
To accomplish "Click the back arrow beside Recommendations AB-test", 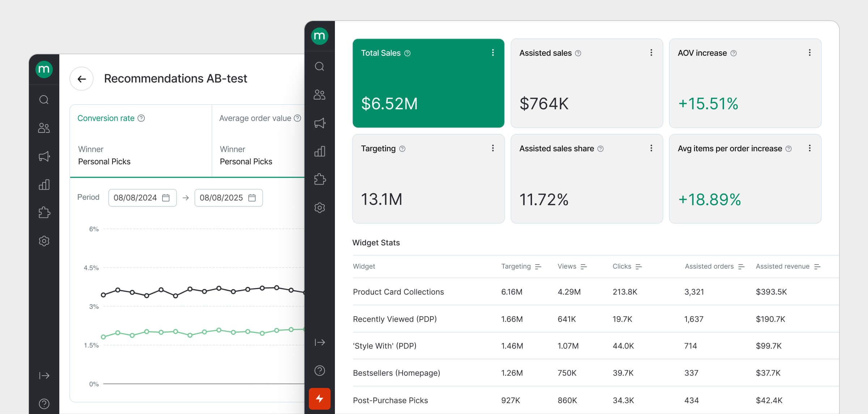I will (82, 79).
